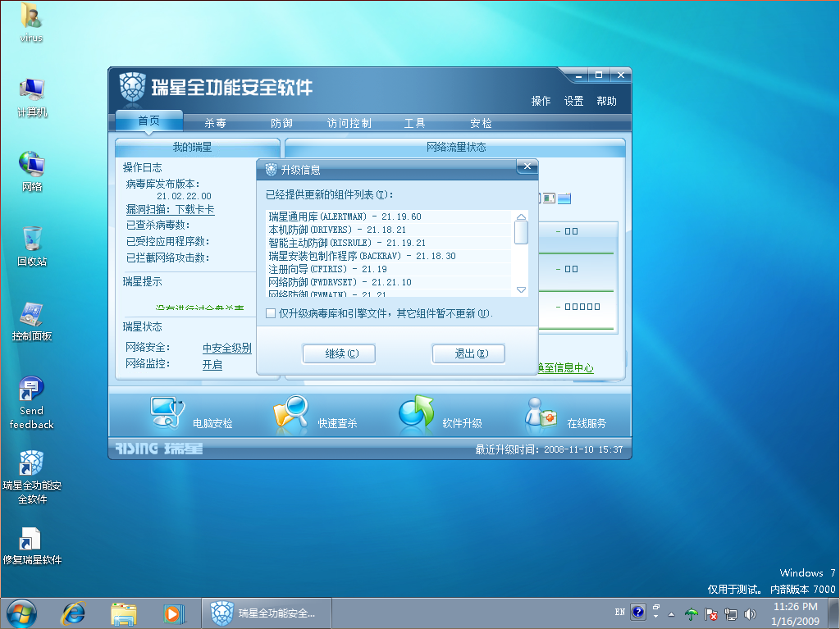Click the component list scroll up arrow
Screen dimensions: 840x629
coord(521,217)
